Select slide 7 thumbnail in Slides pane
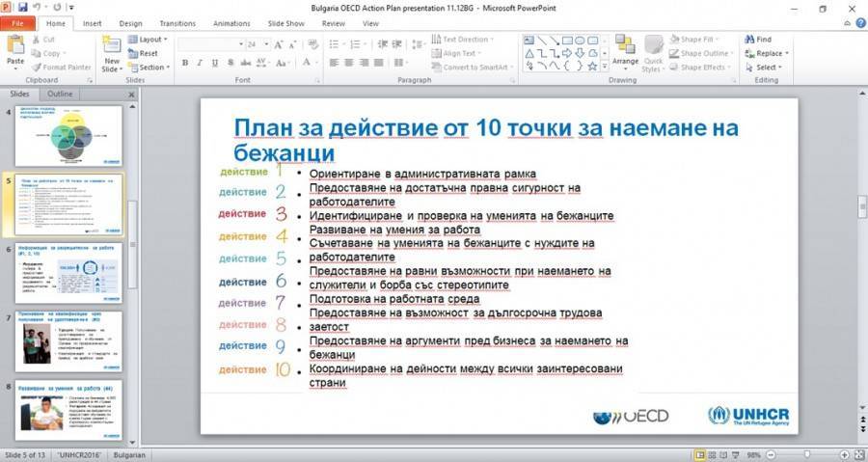Image resolution: width=868 pixels, height=462 pixels. click(68, 340)
